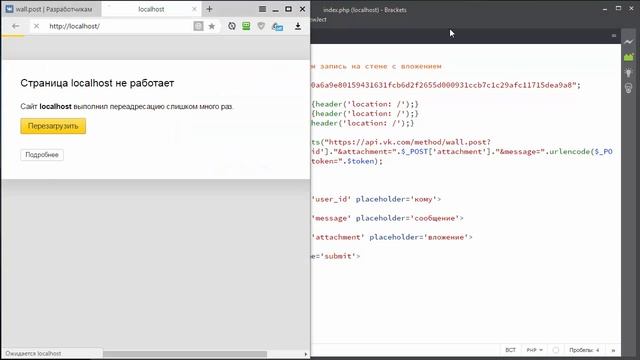Click the urlencode function in code
This screenshot has width=640, height=360.
tap(569, 151)
